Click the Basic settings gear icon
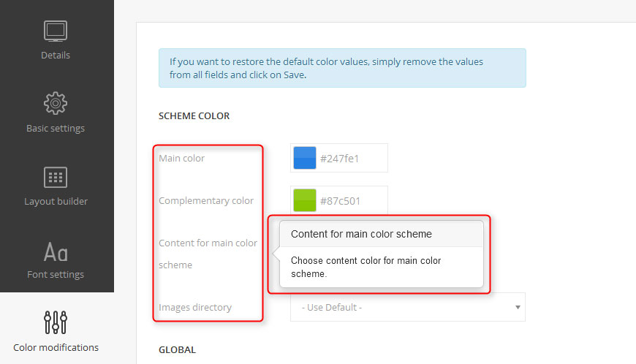 56,103
